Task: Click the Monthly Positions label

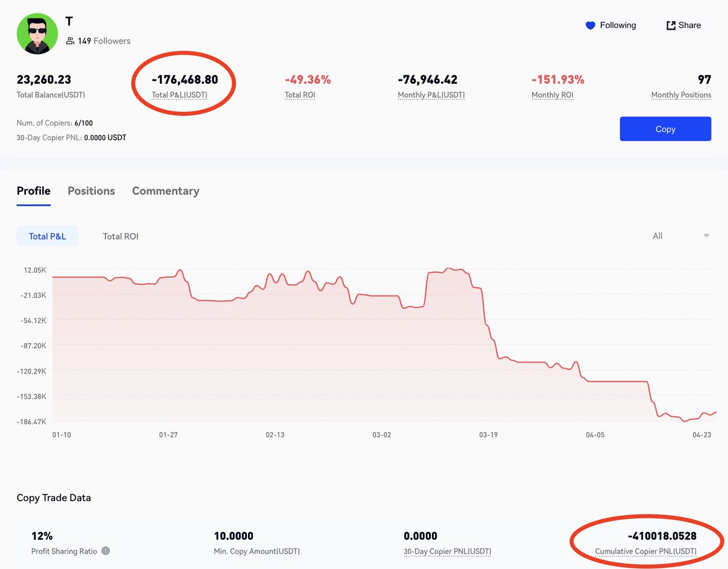Action: point(681,95)
